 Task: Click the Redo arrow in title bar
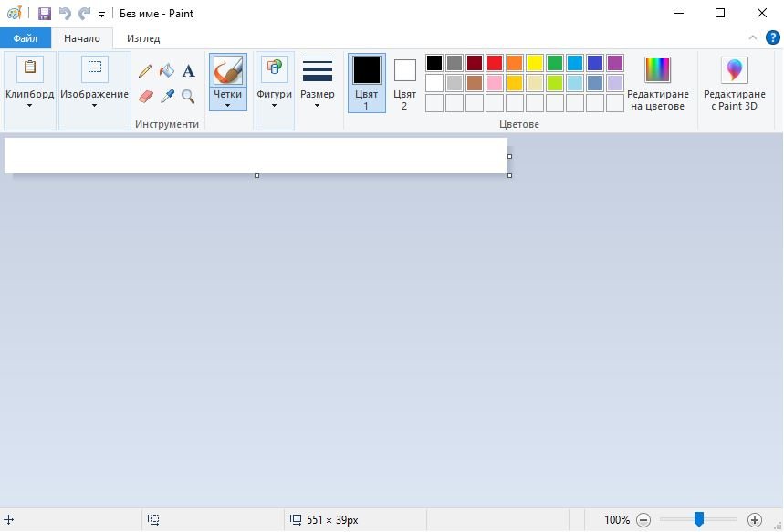(85, 14)
